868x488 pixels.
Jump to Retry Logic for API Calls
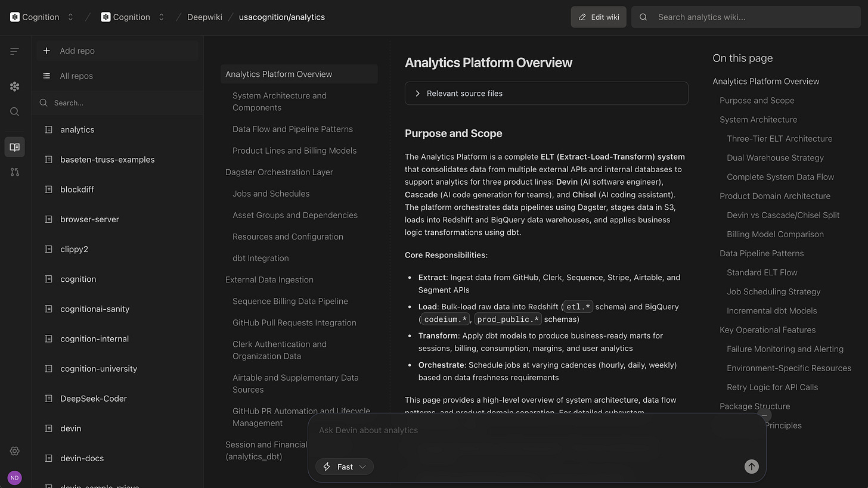pyautogui.click(x=772, y=387)
